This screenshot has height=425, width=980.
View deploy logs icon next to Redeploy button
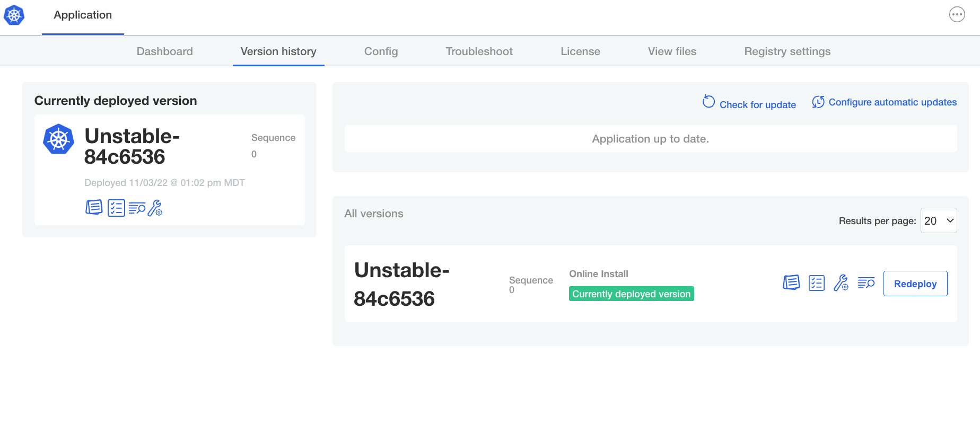[x=866, y=283]
